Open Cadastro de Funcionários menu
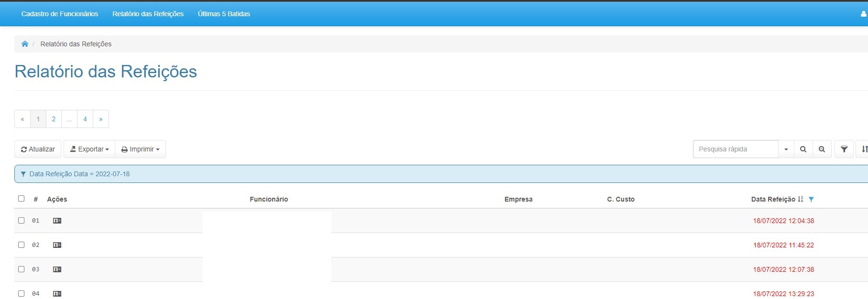 pyautogui.click(x=60, y=14)
